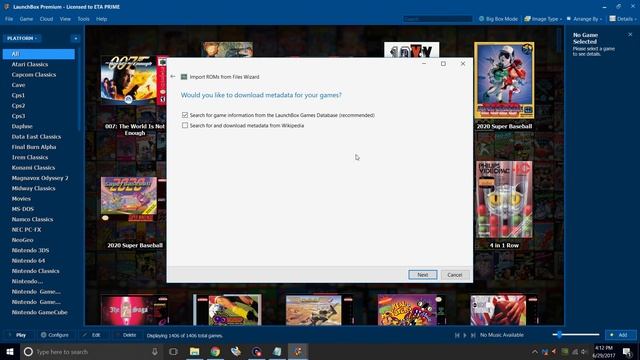Viewport: 640px width, 360px height.
Task: Go back using the wizard's back arrow
Action: pyautogui.click(x=173, y=76)
